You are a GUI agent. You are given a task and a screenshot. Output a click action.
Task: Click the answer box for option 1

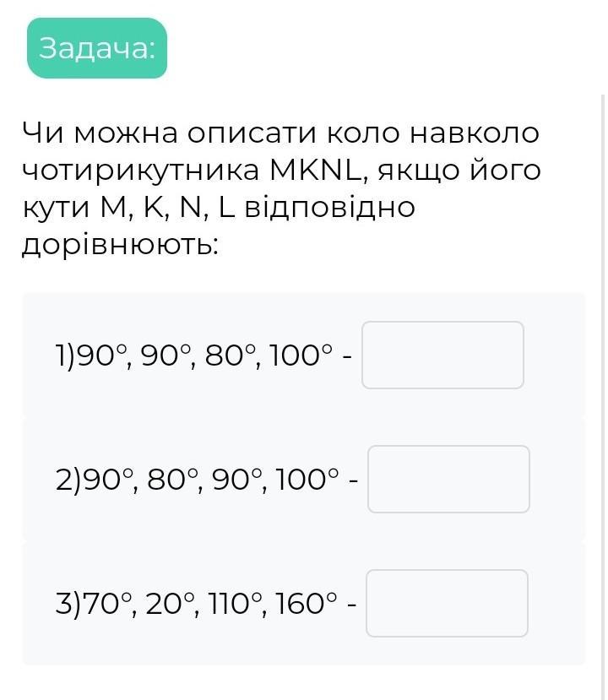pyautogui.click(x=442, y=355)
